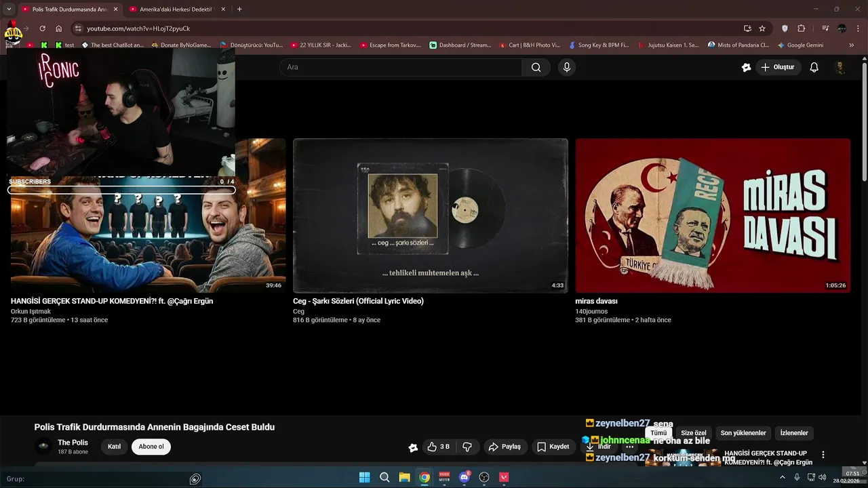Click the install app icon in address bar

[747, 28]
